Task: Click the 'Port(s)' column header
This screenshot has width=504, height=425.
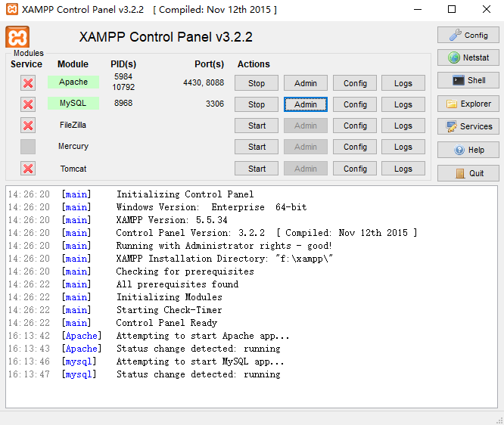Action: tap(210, 64)
